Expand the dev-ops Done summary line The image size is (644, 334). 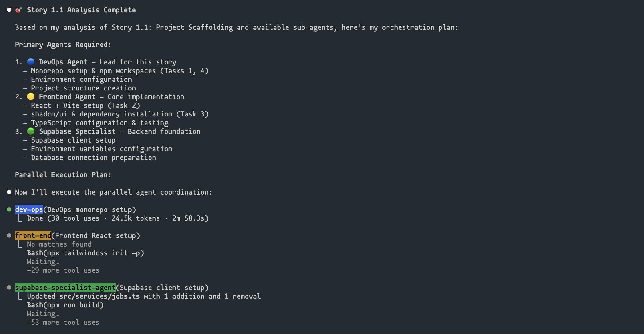click(x=118, y=218)
